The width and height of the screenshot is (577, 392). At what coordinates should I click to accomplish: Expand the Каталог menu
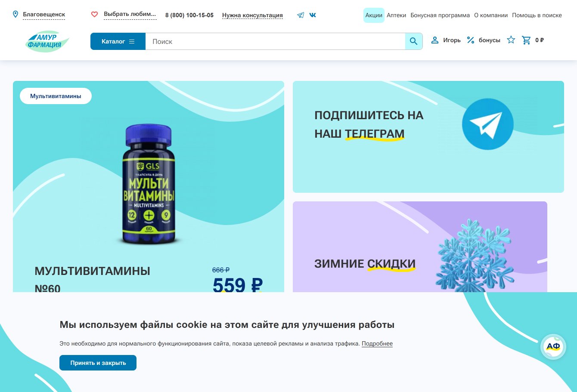point(118,41)
